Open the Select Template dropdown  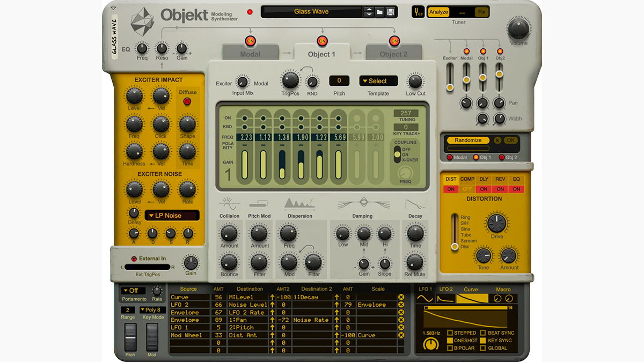[378, 80]
